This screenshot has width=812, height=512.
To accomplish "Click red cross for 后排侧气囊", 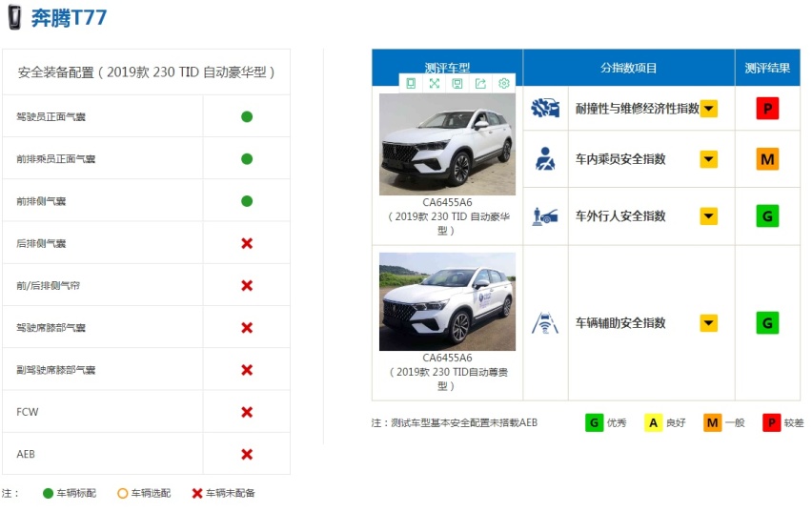I will pyautogui.click(x=247, y=243).
